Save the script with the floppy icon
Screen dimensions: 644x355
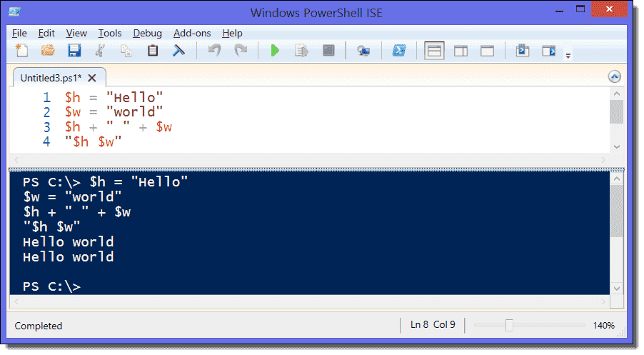point(74,51)
